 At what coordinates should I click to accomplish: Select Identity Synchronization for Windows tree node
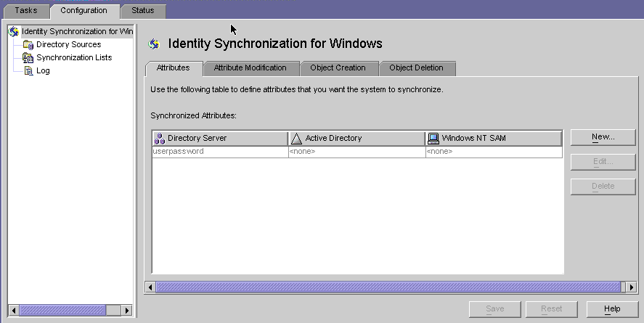77,32
